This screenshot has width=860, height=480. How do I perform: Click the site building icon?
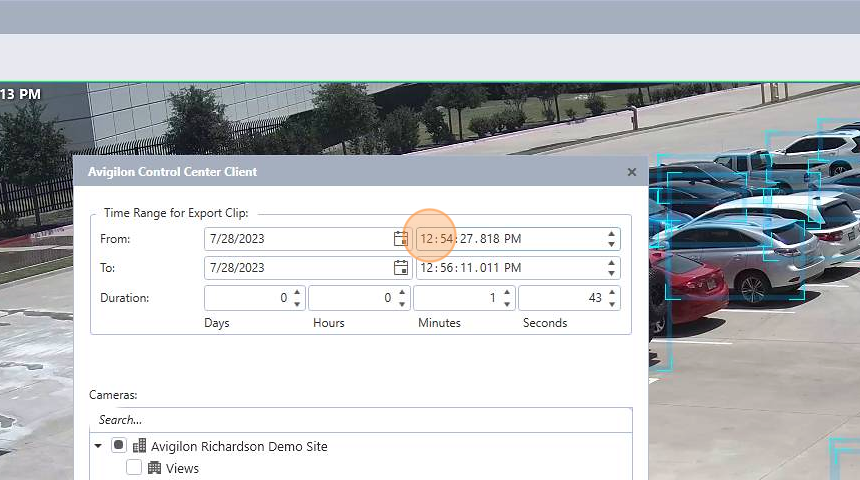(x=139, y=445)
